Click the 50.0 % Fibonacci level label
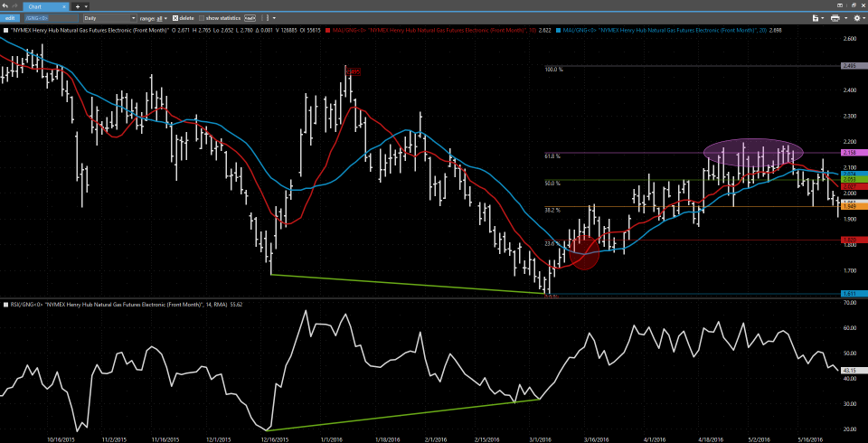This screenshot has height=443, width=868. tap(552, 183)
